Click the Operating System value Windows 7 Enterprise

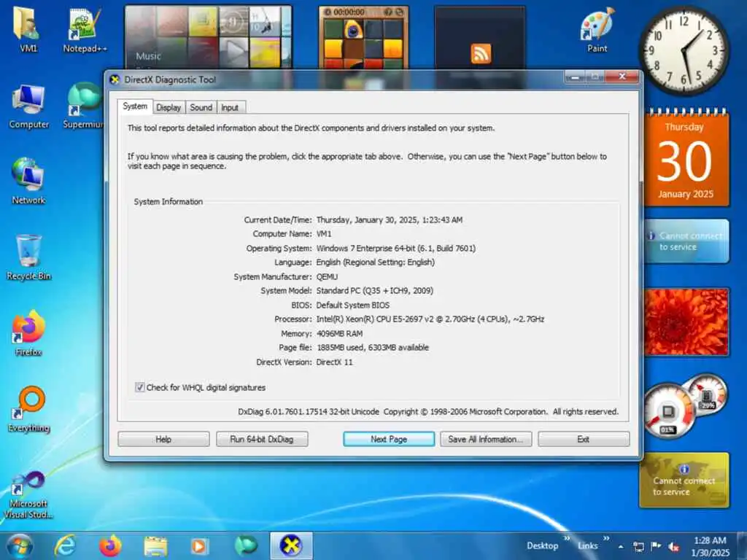pos(396,248)
